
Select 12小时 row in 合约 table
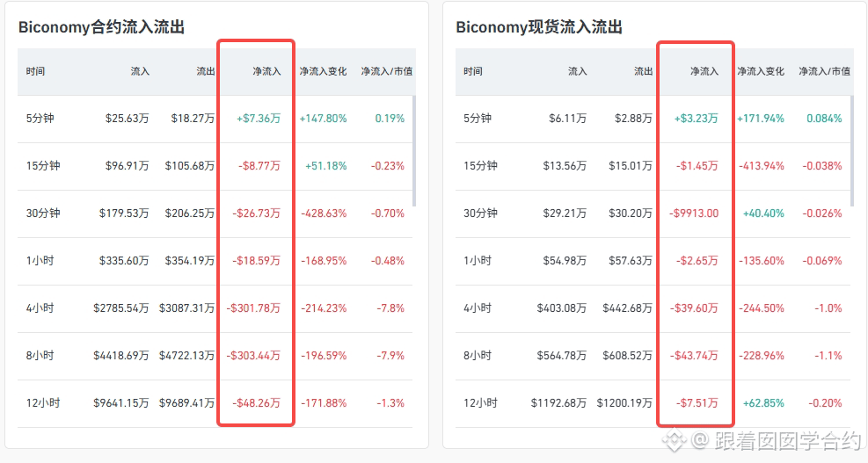[x=215, y=403]
